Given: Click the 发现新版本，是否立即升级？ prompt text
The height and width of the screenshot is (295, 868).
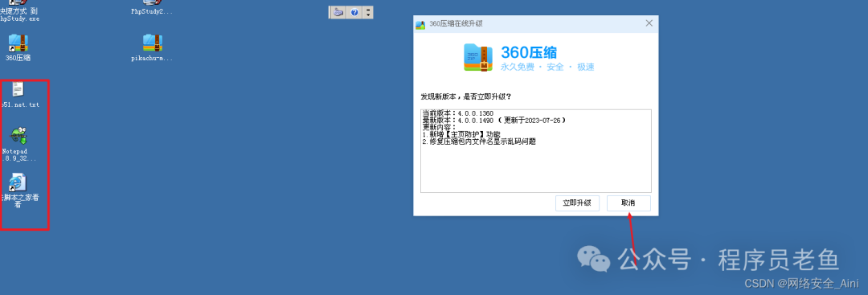Looking at the screenshot, I should pyautogui.click(x=466, y=96).
